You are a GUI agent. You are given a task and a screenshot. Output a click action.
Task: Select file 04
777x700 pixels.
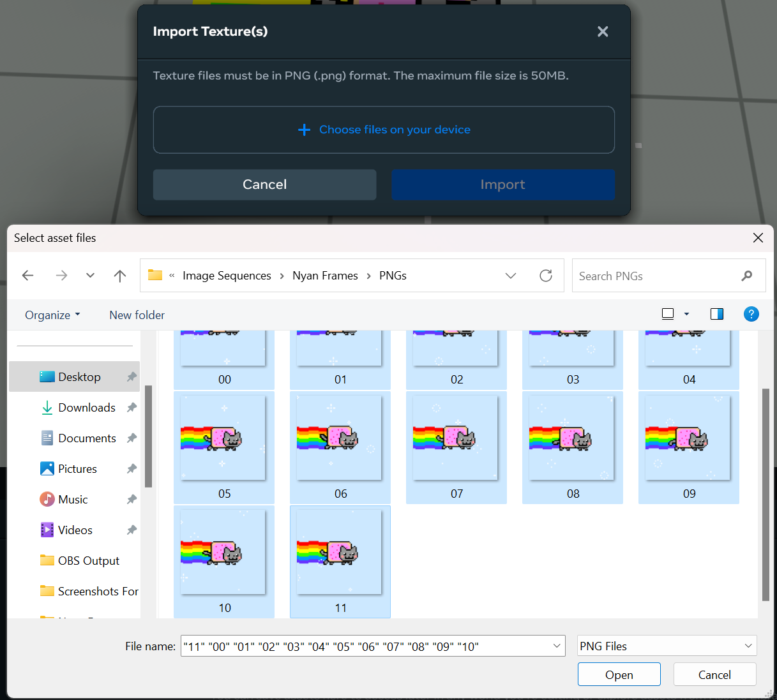[689, 359]
